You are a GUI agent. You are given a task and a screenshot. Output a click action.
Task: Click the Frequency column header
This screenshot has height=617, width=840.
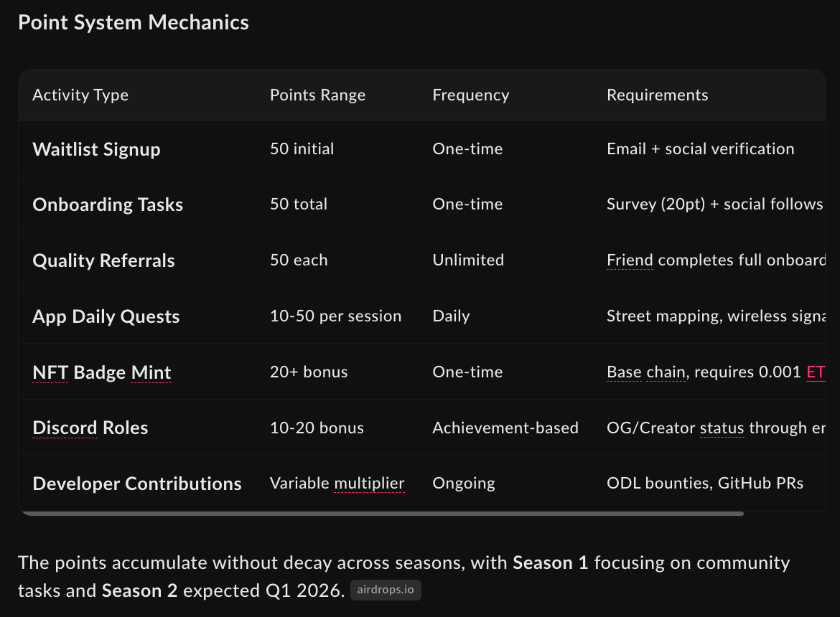pyautogui.click(x=470, y=95)
